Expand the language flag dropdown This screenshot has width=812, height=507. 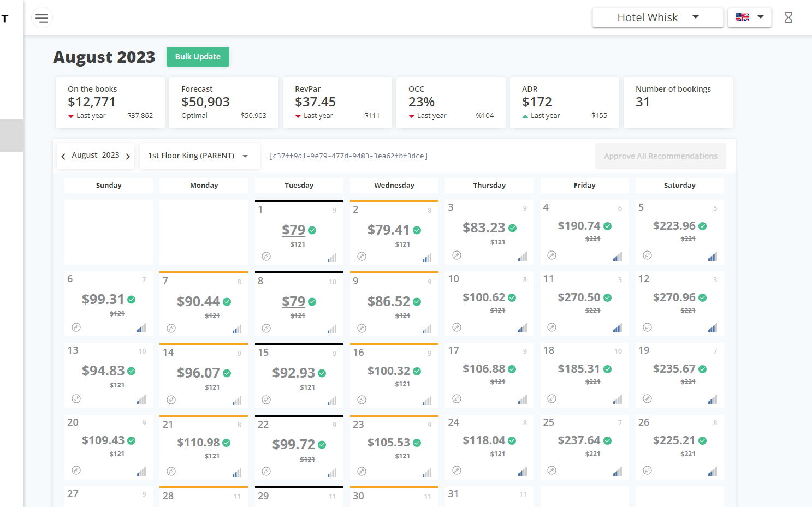pyautogui.click(x=749, y=17)
